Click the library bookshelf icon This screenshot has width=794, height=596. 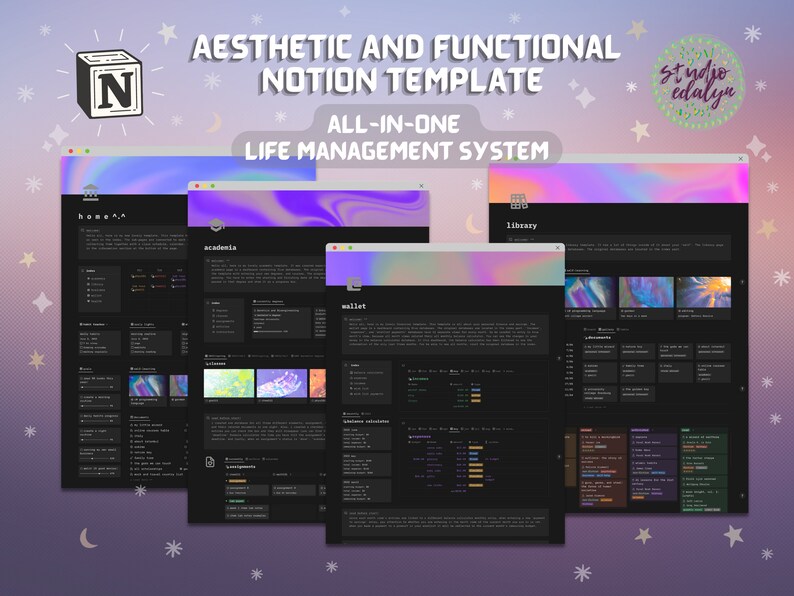[518, 202]
